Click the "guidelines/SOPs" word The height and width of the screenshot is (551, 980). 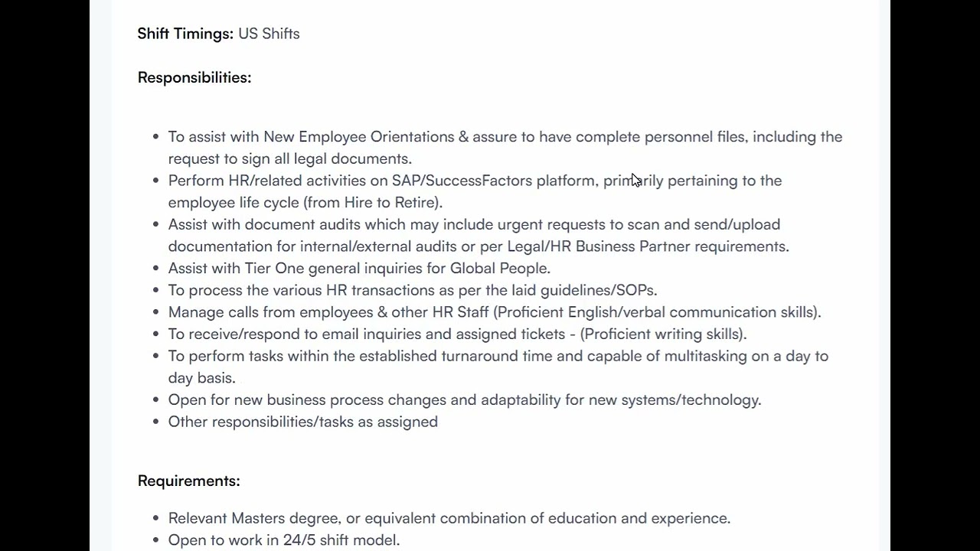tap(597, 291)
